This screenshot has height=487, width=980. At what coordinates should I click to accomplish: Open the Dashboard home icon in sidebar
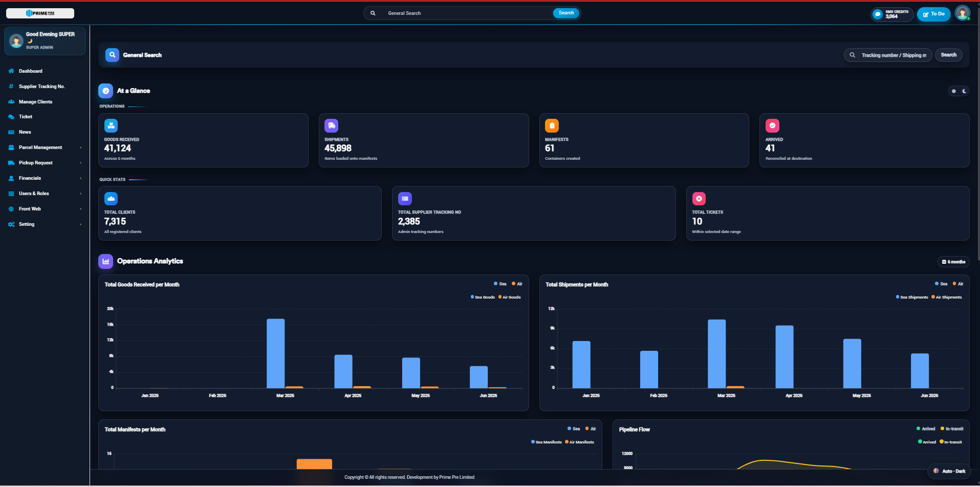(11, 71)
